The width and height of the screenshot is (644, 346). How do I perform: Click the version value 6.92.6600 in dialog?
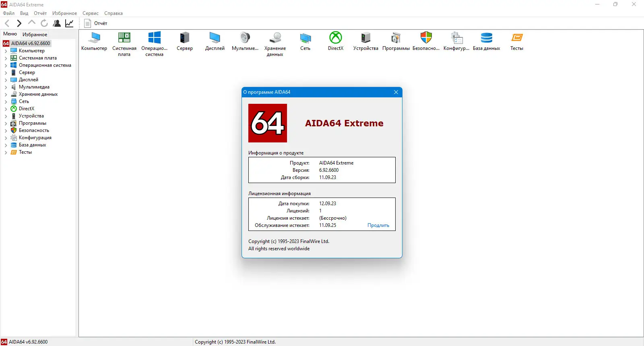(329, 170)
